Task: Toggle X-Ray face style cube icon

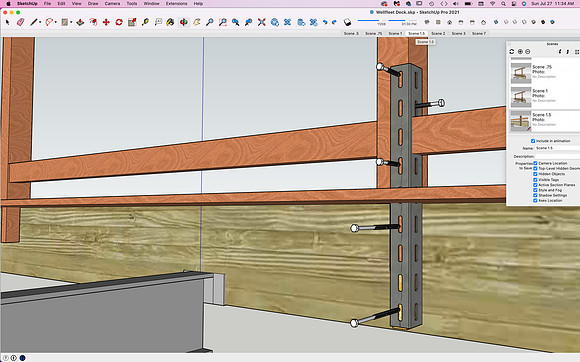Action: click(x=496, y=22)
